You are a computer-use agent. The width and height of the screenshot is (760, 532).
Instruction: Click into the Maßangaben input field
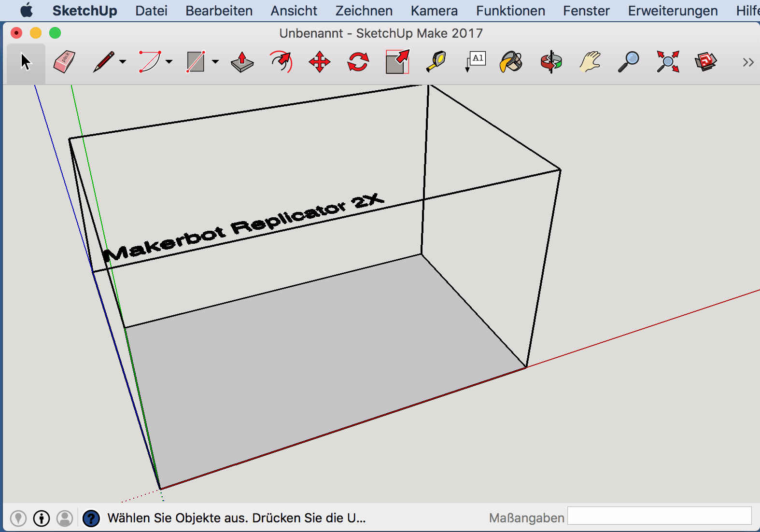[660, 516]
